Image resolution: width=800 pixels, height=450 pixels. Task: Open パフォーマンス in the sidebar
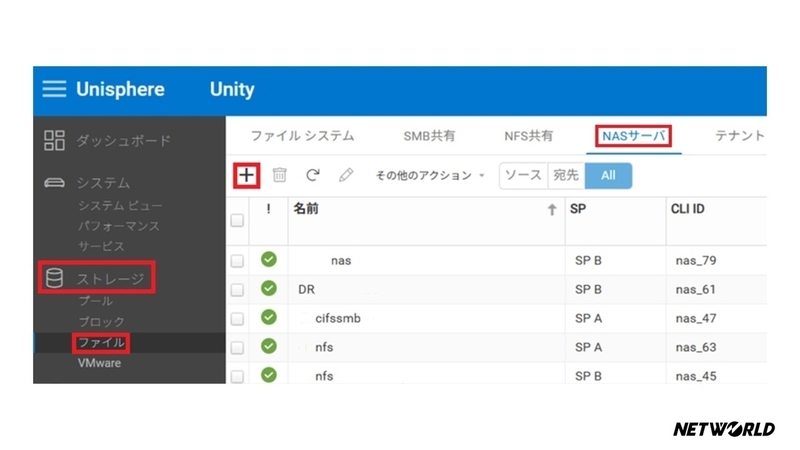119,226
